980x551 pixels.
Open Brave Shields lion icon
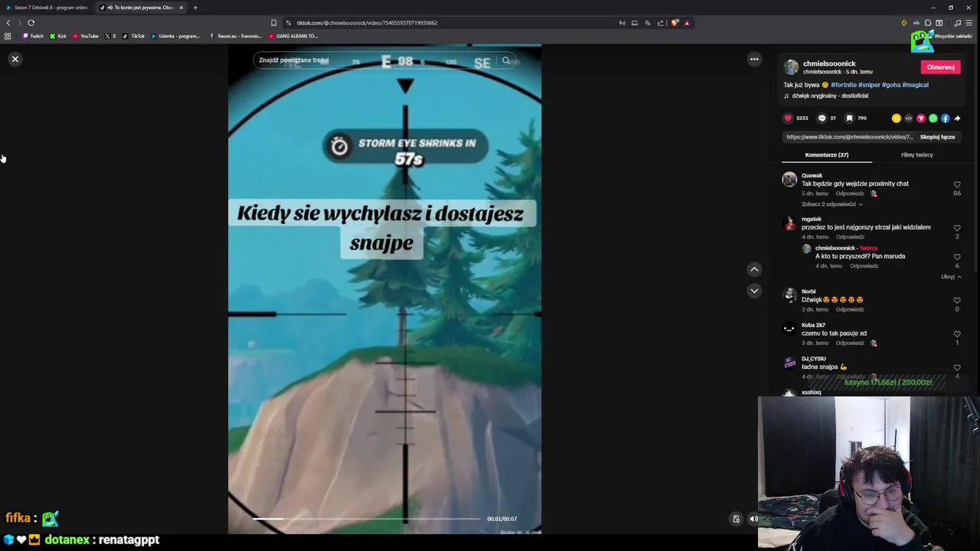pos(674,23)
